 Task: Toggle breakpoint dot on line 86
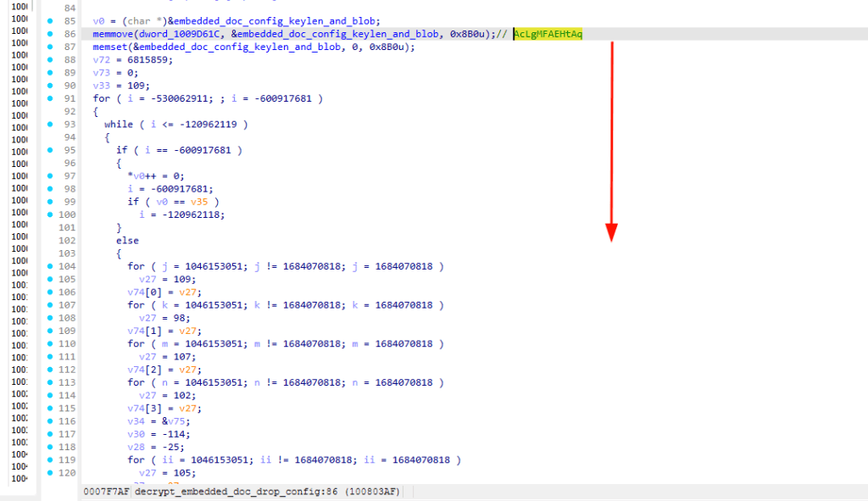pyautogui.click(x=50, y=34)
